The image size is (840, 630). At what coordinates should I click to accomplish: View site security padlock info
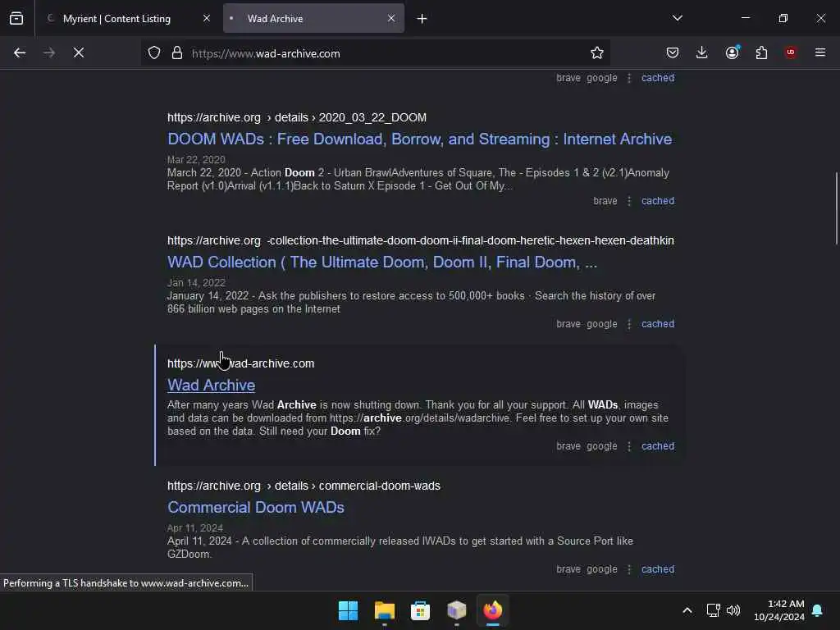pyautogui.click(x=177, y=52)
